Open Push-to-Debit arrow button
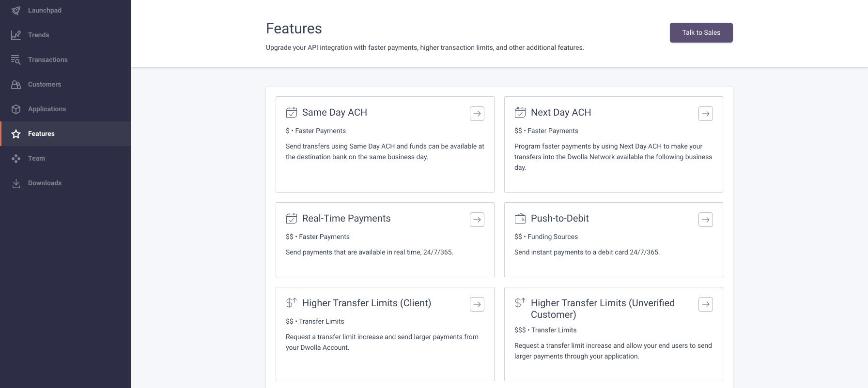Image resolution: width=868 pixels, height=388 pixels. [706, 220]
